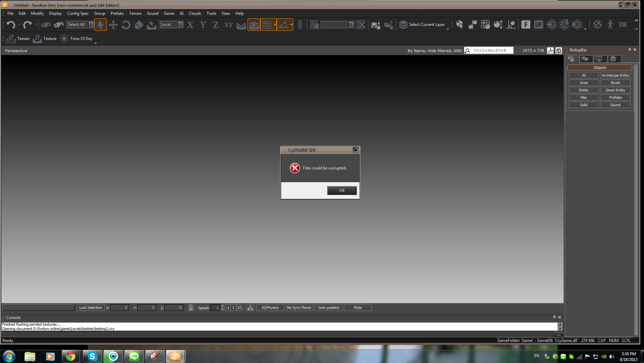
Task: Click the Ruler tool icon
Action: [x=300, y=25]
